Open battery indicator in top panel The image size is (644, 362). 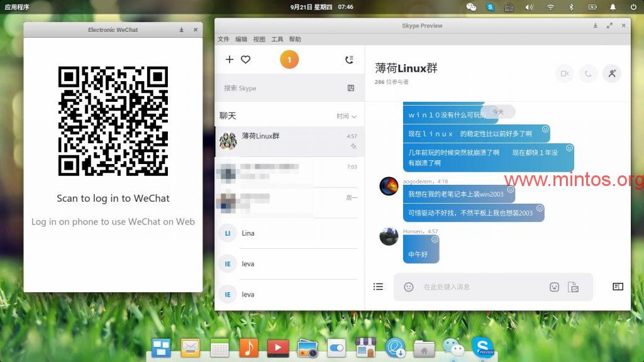pos(592,7)
